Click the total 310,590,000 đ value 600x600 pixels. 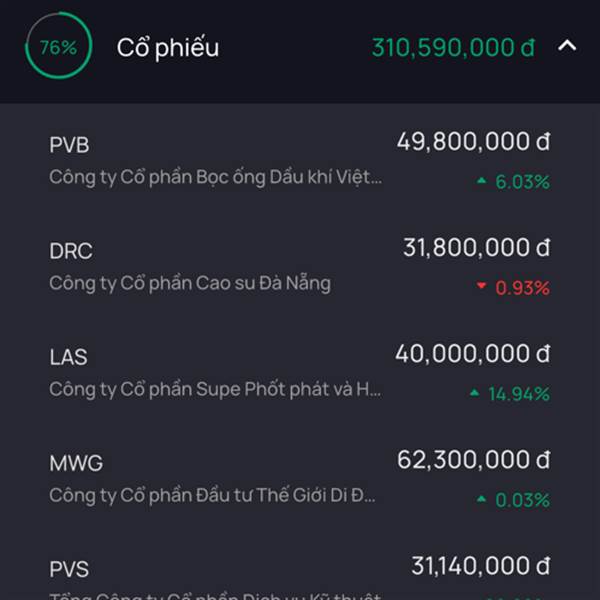coord(453,47)
